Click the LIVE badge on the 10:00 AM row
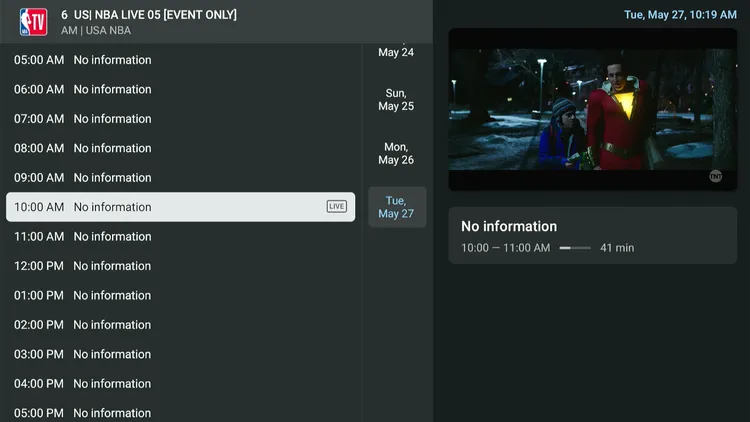 (x=337, y=207)
